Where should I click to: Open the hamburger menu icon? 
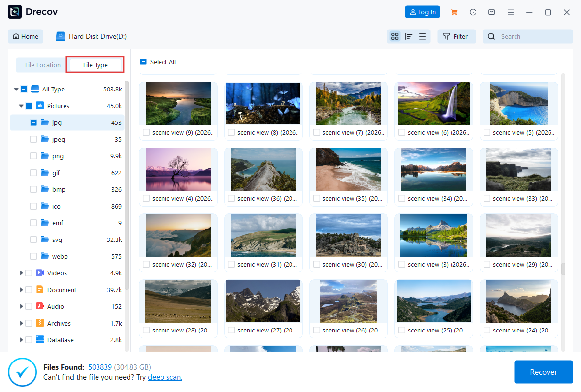tap(511, 12)
